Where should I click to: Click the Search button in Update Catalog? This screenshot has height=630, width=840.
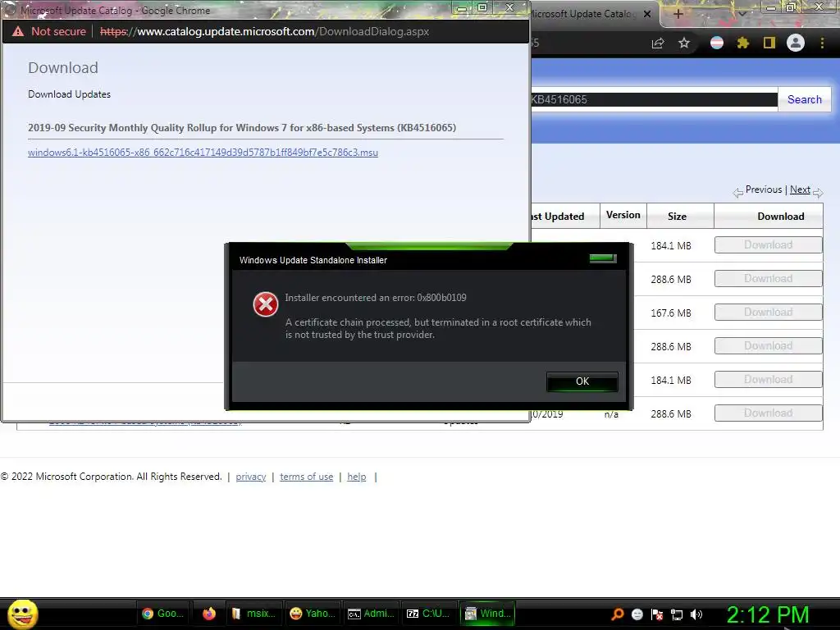[804, 99]
